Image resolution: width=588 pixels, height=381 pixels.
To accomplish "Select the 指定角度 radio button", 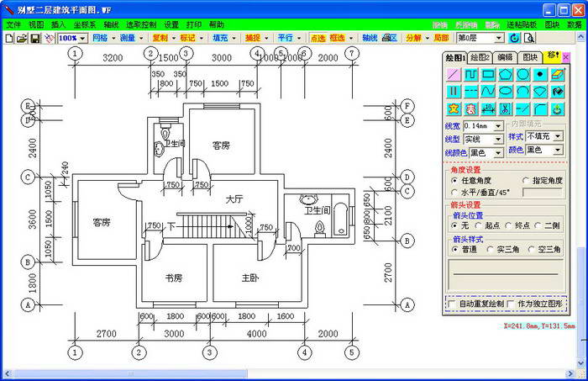I will tap(526, 180).
